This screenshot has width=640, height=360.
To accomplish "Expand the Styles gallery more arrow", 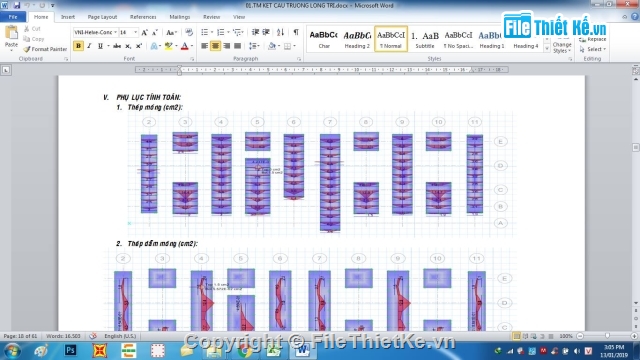I will 547,49.
